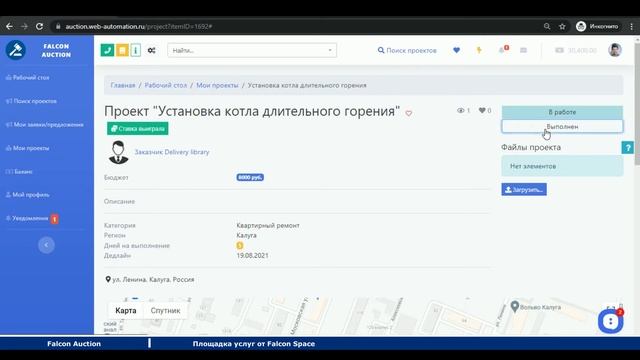Go back in browser history
This screenshot has height=360, width=640.
pyautogui.click(x=9, y=27)
